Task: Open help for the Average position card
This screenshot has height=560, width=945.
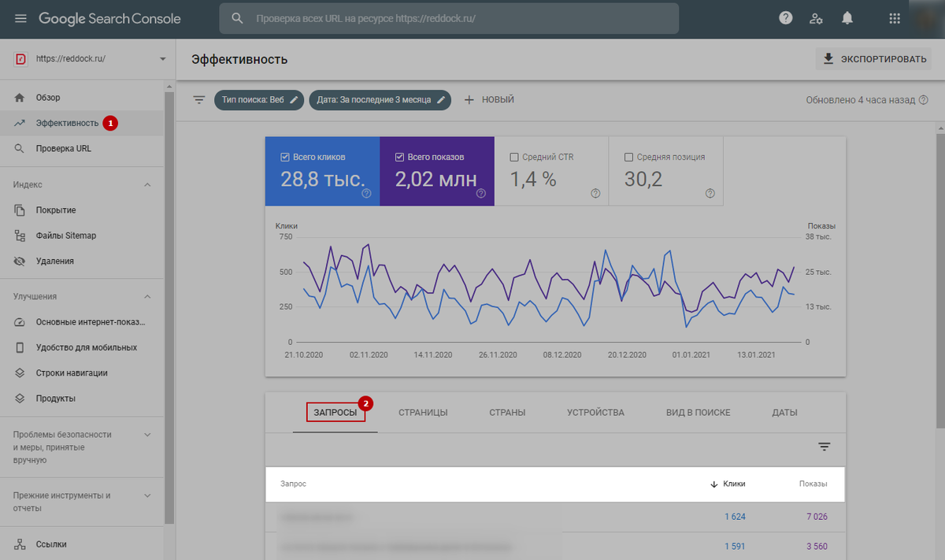Action: [x=710, y=193]
